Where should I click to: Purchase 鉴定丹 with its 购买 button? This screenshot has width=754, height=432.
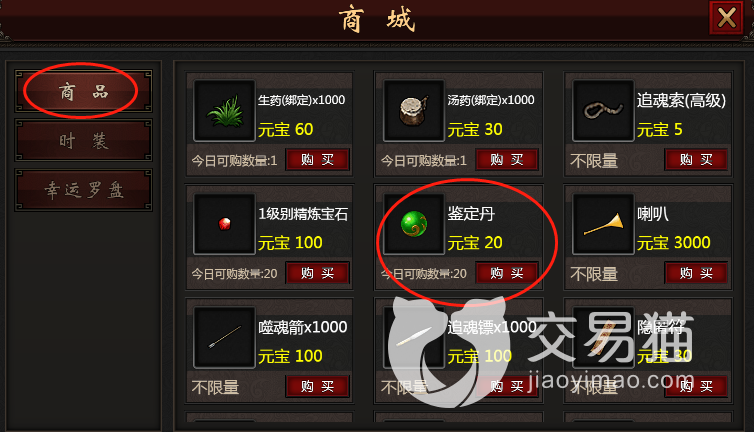click(x=507, y=273)
